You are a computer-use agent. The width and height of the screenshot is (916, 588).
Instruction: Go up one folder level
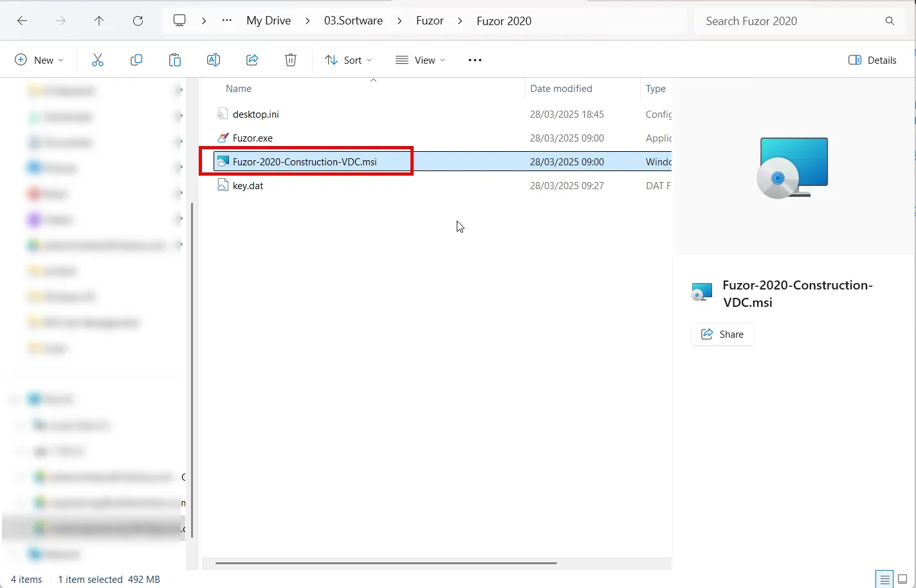click(99, 21)
